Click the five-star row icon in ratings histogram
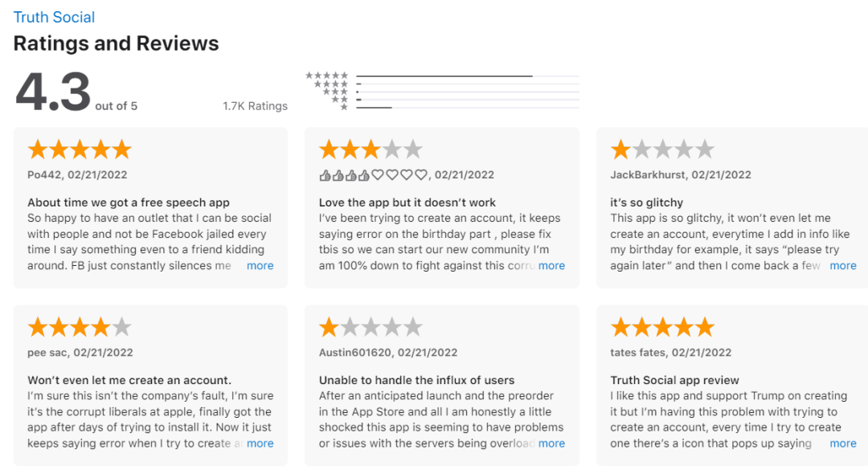Screen dimensions: 868x466 coord(327,76)
